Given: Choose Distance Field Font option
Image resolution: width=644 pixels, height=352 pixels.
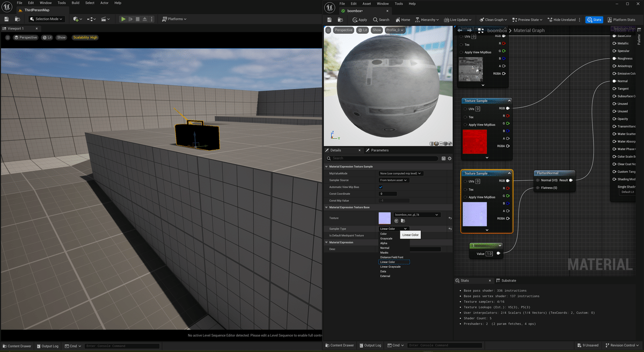Looking at the screenshot, I should coord(394,258).
